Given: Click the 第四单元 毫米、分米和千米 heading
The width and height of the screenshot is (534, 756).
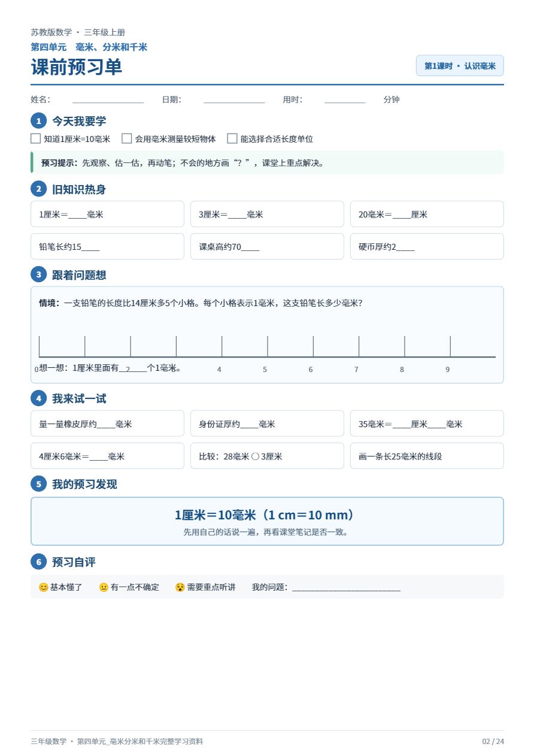Looking at the screenshot, I should coord(89,47).
